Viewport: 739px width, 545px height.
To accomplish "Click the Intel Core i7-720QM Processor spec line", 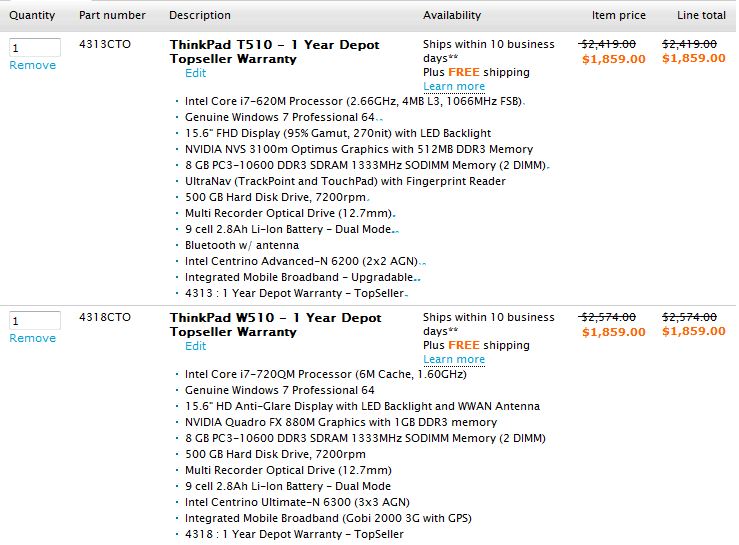I will [326, 374].
